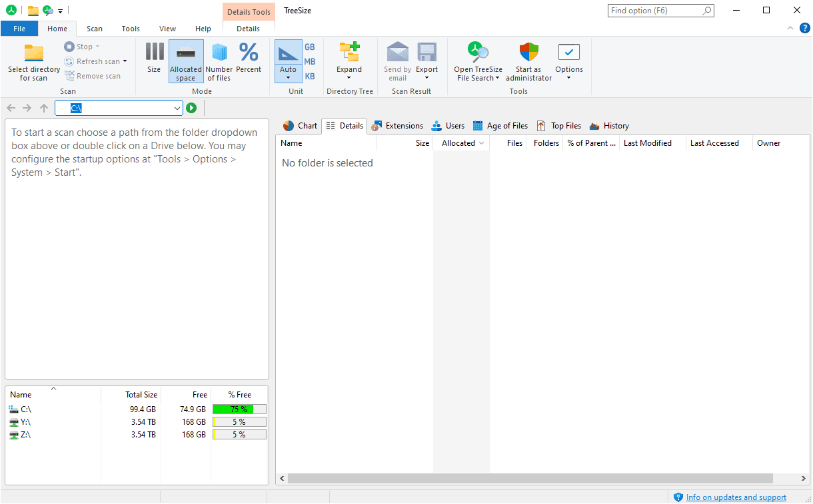Viewport: 813px width, 504px height.
Task: Click the help question mark icon
Action: (804, 28)
